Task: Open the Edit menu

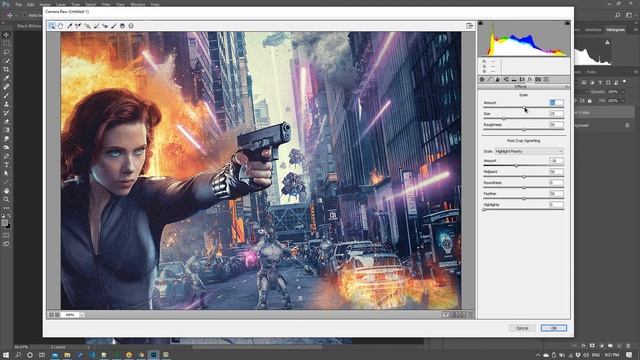Action: click(x=31, y=4)
